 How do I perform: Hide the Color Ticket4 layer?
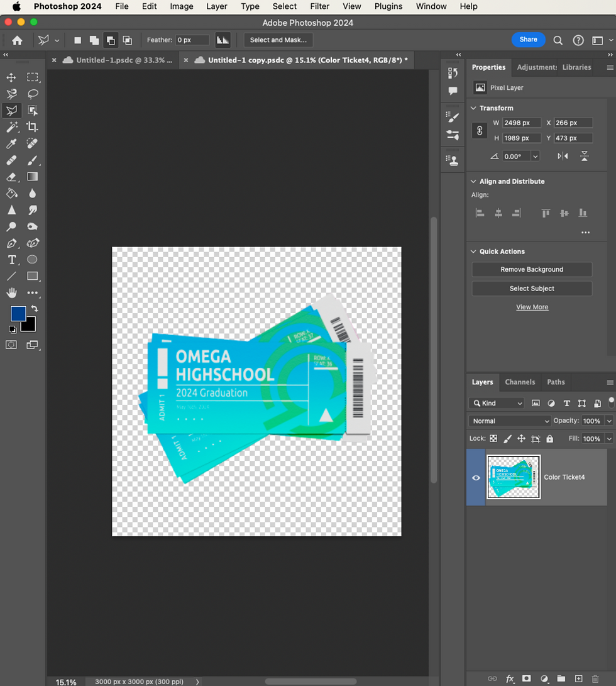[476, 477]
